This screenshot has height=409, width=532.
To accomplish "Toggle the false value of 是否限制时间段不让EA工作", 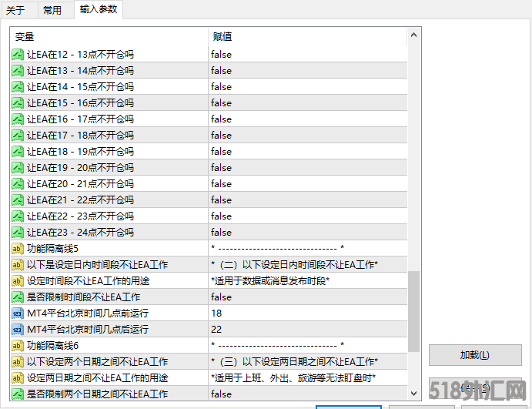I will (221, 297).
